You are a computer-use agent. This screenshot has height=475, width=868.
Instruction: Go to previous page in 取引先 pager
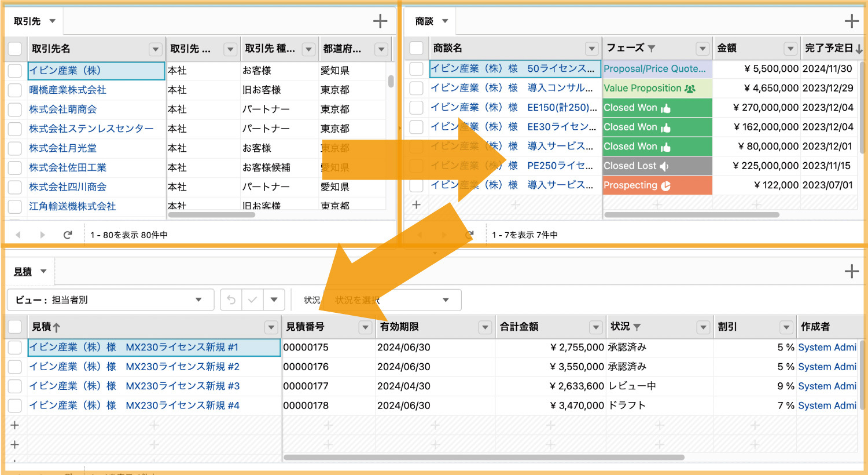(x=19, y=235)
